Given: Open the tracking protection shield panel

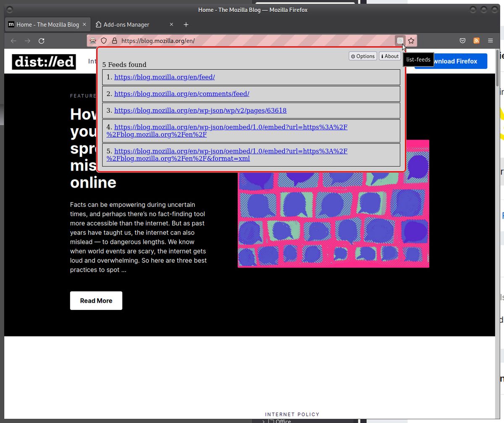Looking at the screenshot, I should coord(103,40).
